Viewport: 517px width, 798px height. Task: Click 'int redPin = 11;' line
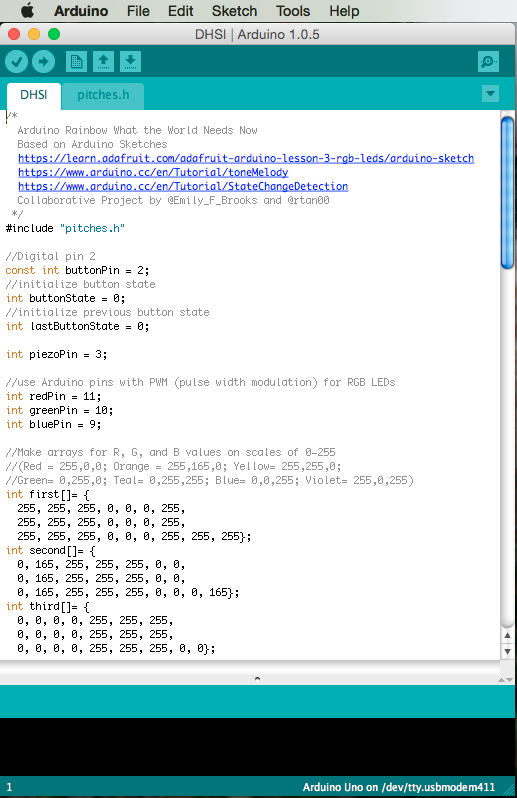(x=53, y=396)
